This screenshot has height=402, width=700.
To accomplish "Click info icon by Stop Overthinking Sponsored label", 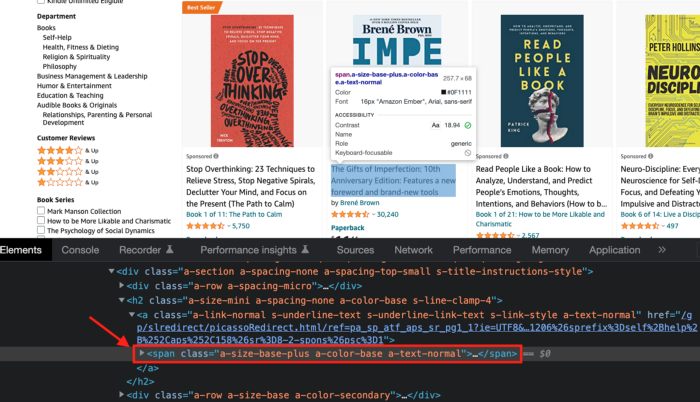I will tap(216, 156).
